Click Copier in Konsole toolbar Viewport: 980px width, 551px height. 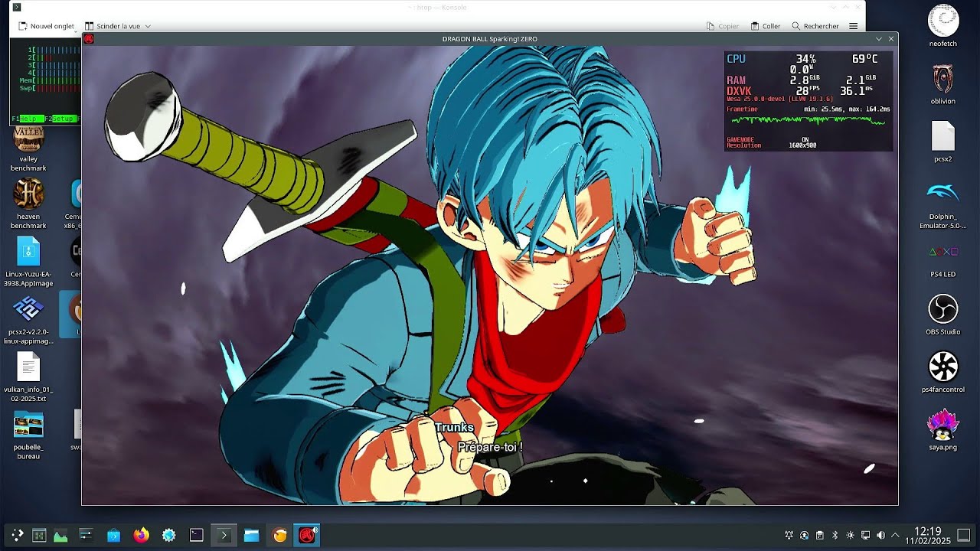click(723, 26)
